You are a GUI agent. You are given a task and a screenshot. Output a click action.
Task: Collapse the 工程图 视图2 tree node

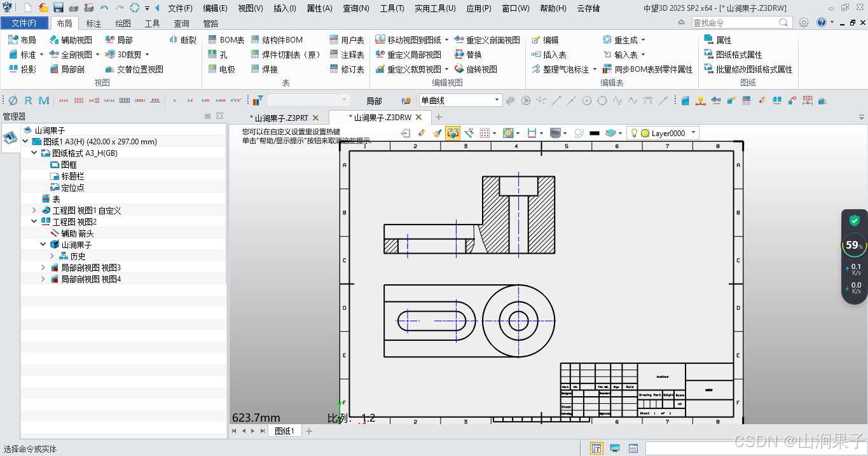34,222
